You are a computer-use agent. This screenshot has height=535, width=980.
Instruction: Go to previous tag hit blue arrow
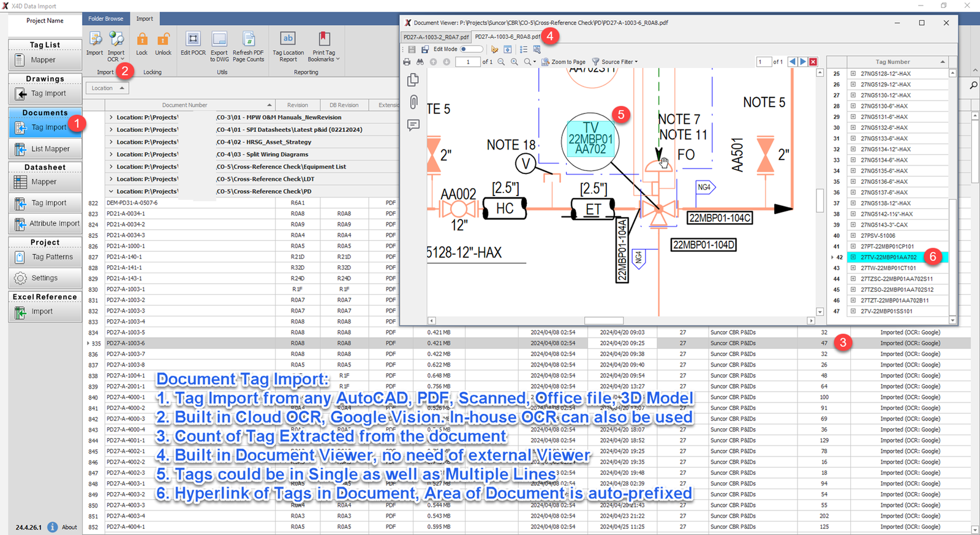coord(793,62)
